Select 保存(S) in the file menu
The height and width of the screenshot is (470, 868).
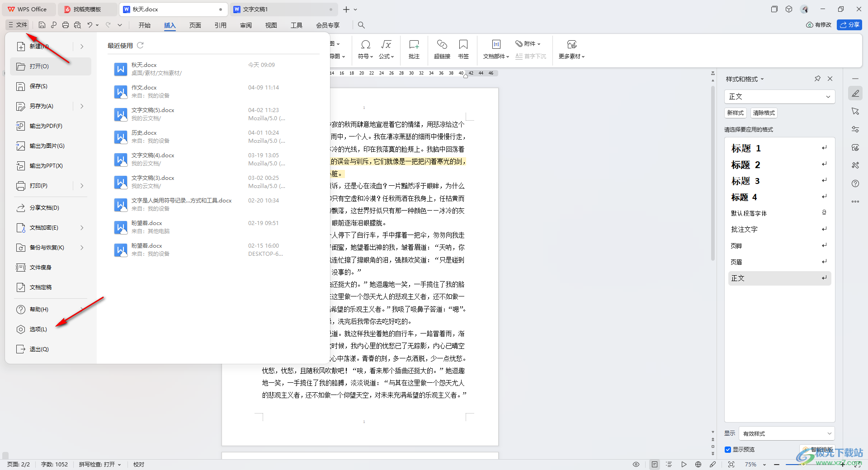coord(51,86)
